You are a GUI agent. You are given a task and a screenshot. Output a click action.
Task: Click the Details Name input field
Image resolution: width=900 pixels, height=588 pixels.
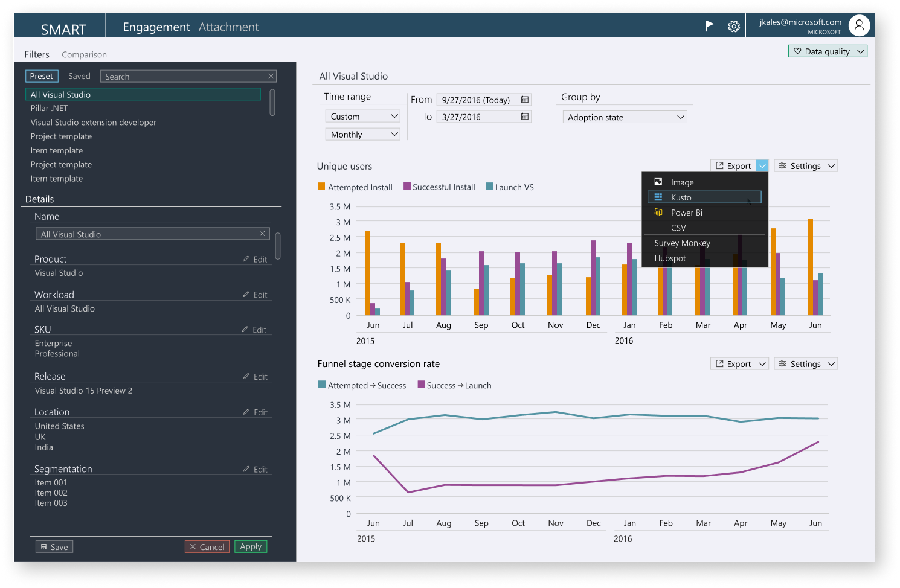153,234
